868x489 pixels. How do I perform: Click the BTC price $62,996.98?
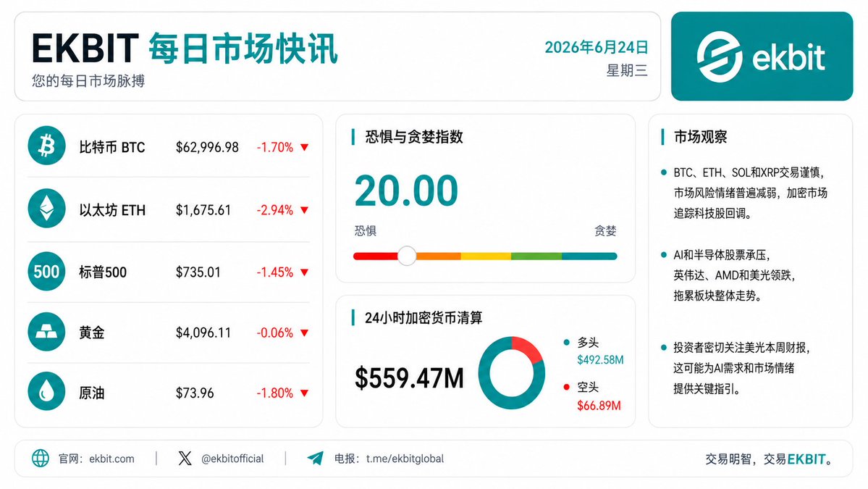207,147
